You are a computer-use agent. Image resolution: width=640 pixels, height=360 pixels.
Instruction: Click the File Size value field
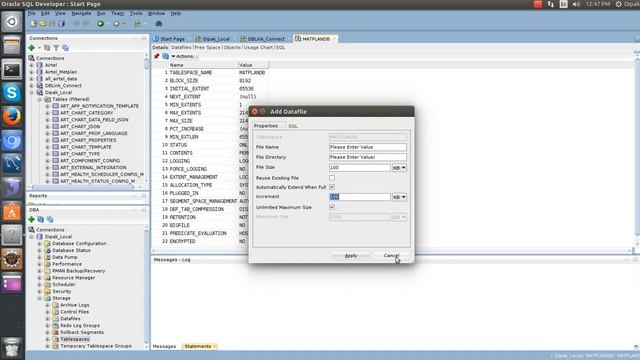[360, 168]
